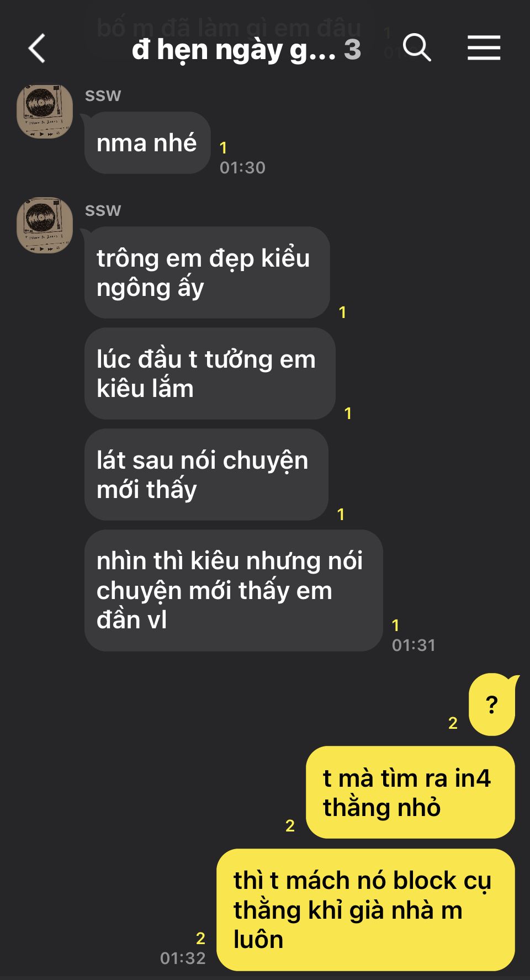Select the yellow '?' message bubble
Image resolution: width=530 pixels, height=980 pixels.
click(492, 704)
